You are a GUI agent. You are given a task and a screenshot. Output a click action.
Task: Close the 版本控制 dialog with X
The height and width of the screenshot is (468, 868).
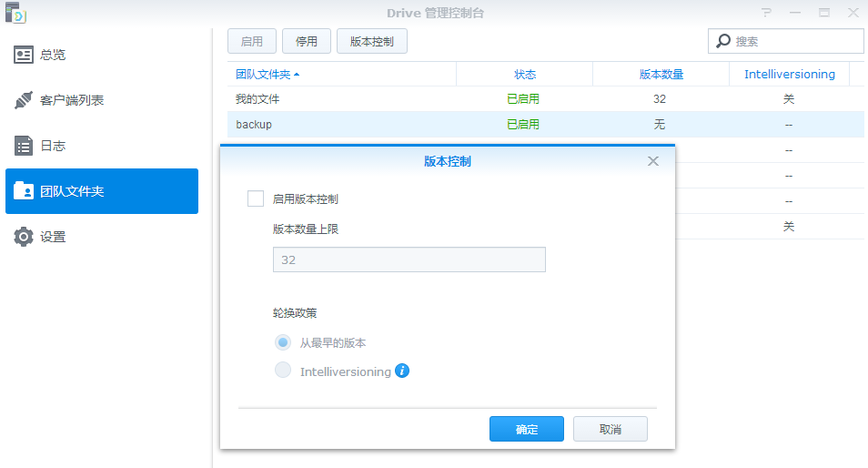[652, 161]
